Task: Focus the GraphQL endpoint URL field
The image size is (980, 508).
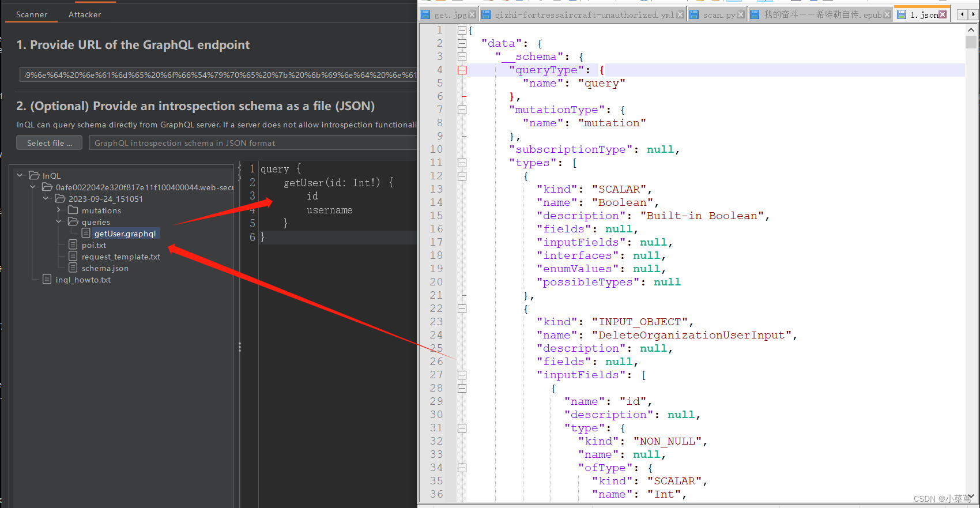Action: [x=218, y=75]
